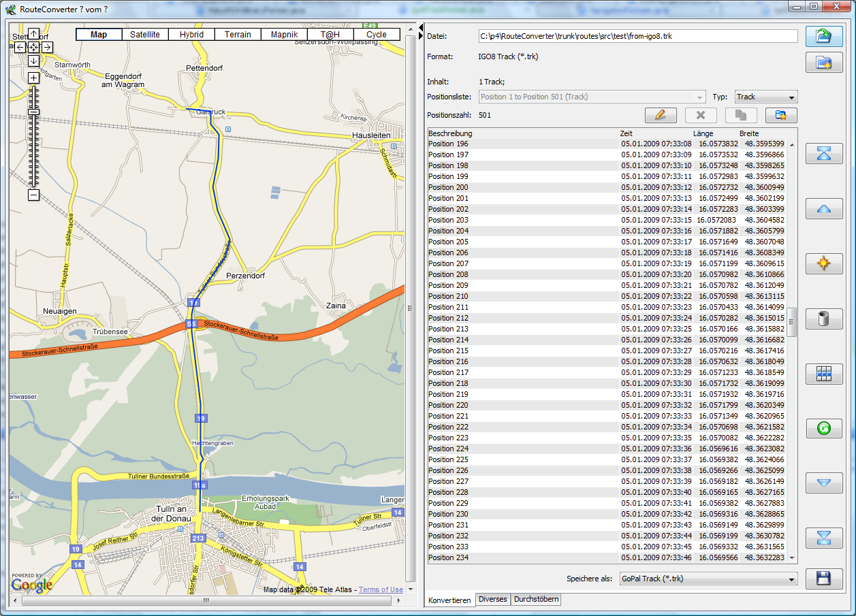
Task: Open the Terms of Use link
Action: click(x=381, y=589)
